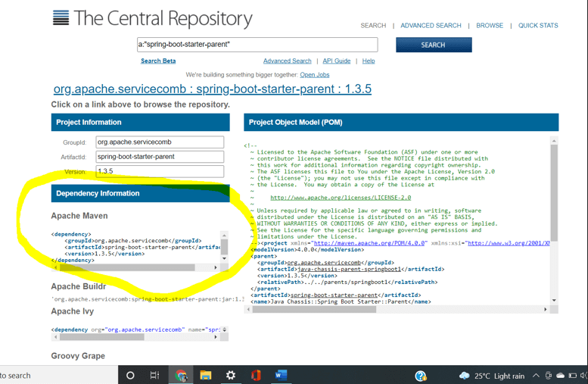Click the modelVersion 4.0.0 line in POM
Screen dimensions: 588x384
(307, 250)
